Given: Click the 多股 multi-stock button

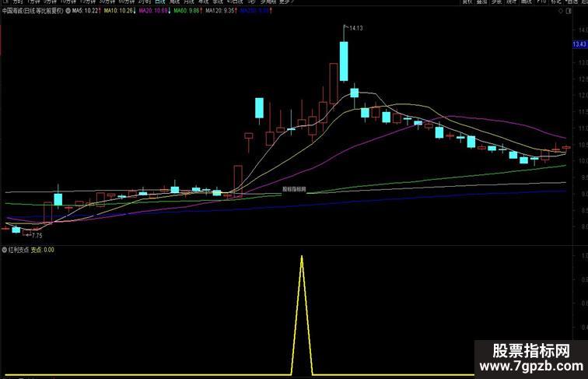Looking at the screenshot, I should point(496,2).
